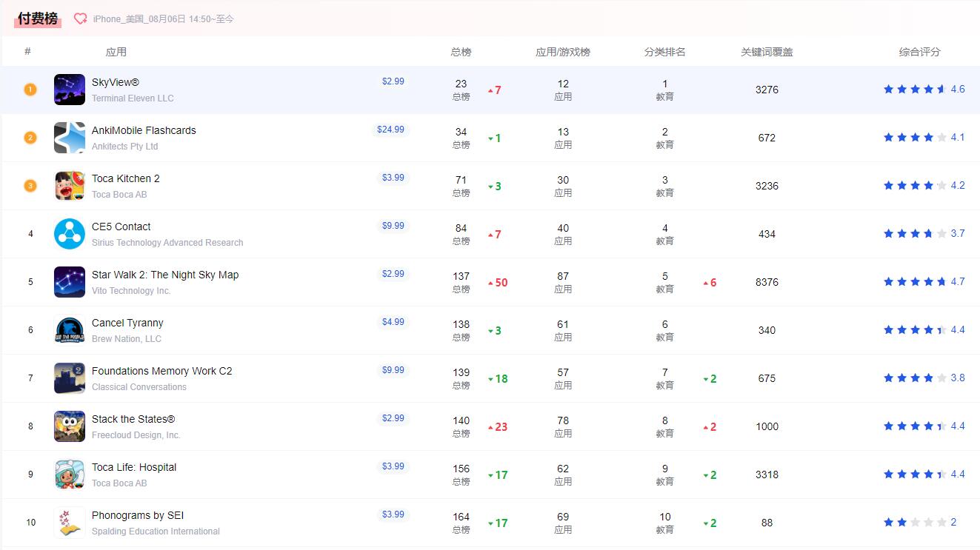Open the Phonograms by SEI title link
This screenshot has width=980, height=550.
tap(138, 515)
